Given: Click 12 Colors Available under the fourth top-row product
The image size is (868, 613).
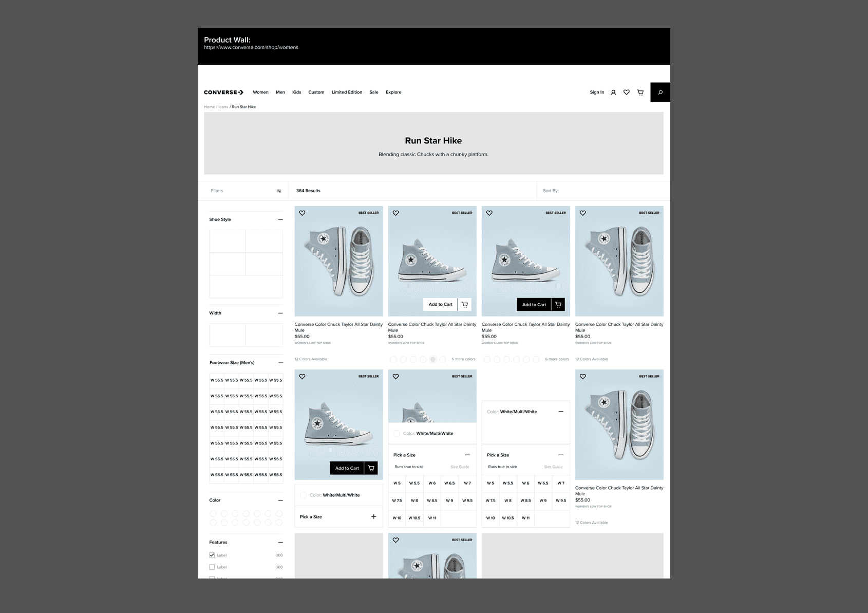Looking at the screenshot, I should click(x=591, y=359).
